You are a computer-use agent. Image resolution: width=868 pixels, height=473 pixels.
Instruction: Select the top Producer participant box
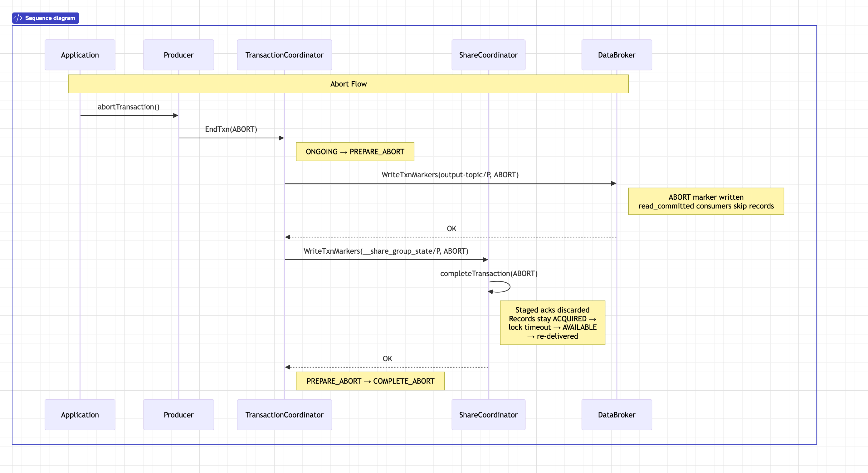point(178,55)
